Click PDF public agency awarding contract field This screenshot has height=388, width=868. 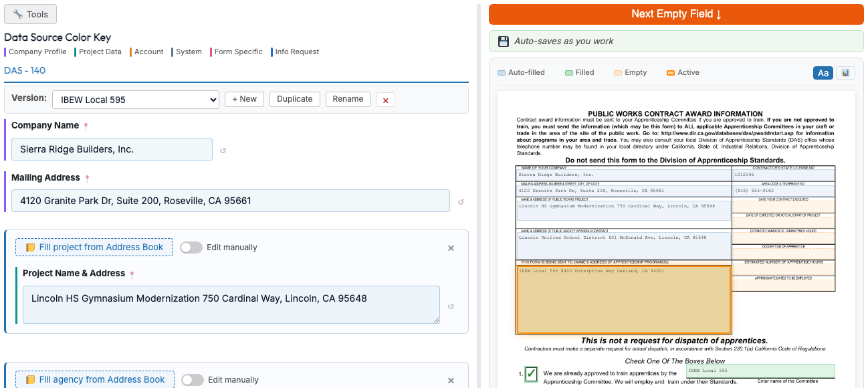[624, 245]
